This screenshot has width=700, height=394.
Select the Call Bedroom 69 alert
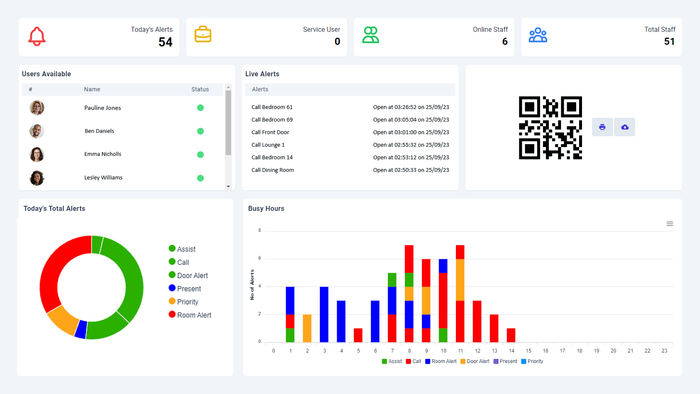click(x=350, y=120)
